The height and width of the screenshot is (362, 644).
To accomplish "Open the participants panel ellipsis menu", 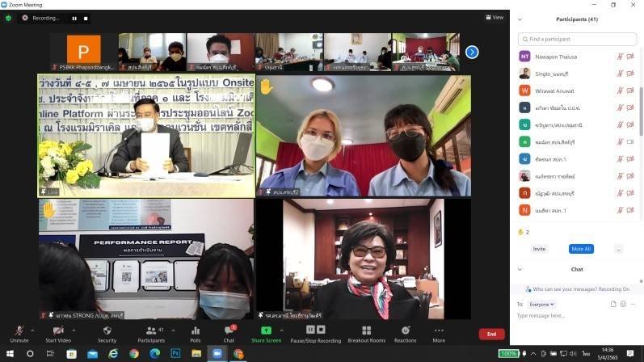I will 618,249.
